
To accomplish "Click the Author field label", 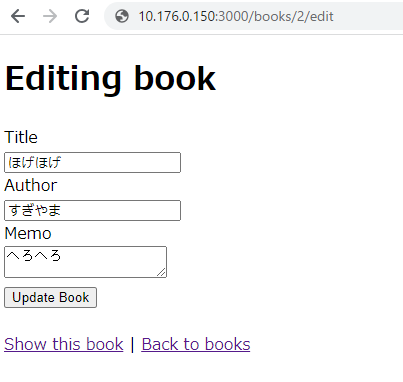I will pos(31,185).
